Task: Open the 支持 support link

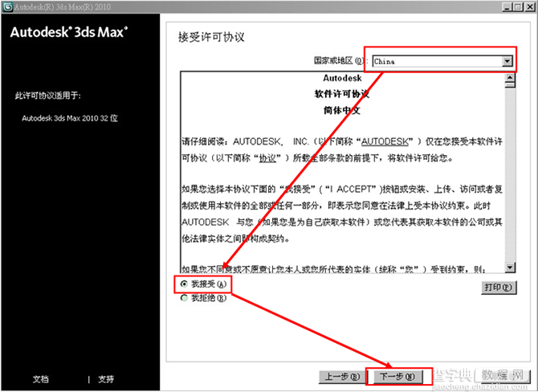Action: click(x=106, y=379)
